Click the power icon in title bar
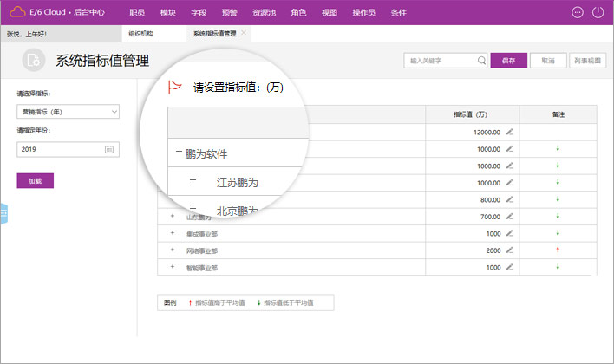This screenshot has height=364, width=614. 598,12
